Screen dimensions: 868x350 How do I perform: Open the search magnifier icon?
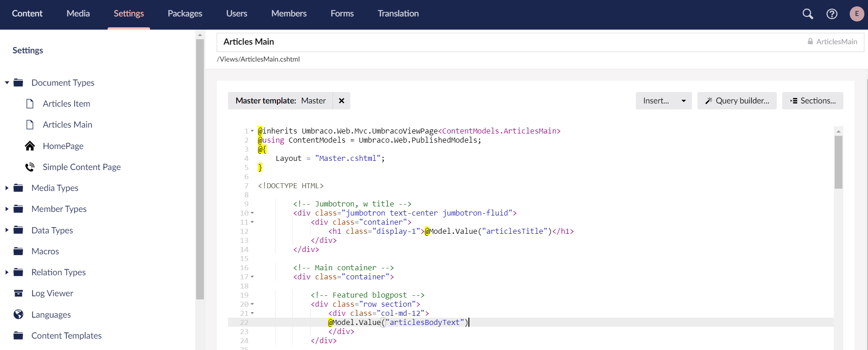[807, 14]
